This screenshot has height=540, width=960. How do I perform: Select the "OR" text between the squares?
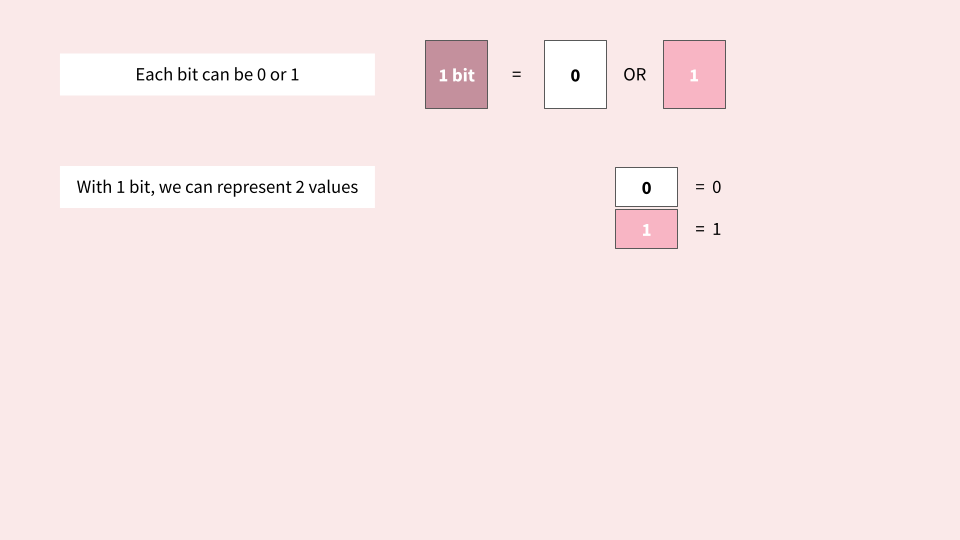coord(634,75)
